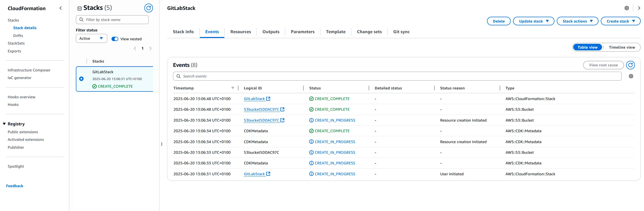This screenshot has height=211, width=644.
Task: Open the Parameters tab
Action: coord(302,32)
